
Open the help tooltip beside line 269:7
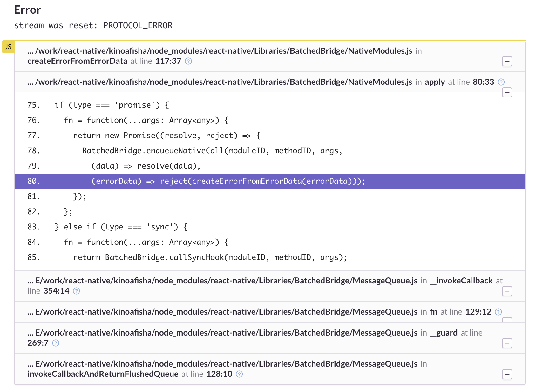pos(56,343)
